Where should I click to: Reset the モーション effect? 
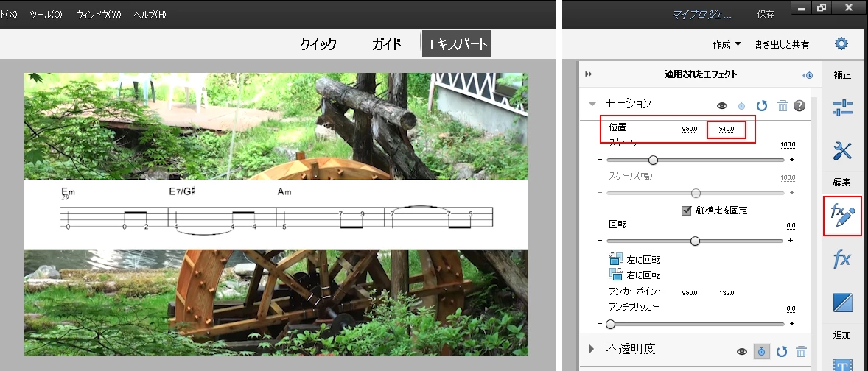point(762,105)
